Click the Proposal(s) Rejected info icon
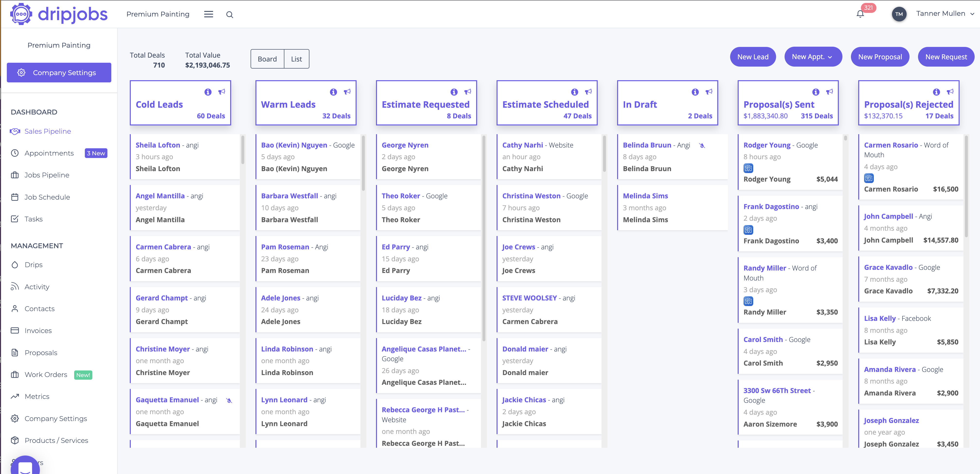The height and width of the screenshot is (474, 980). pyautogui.click(x=936, y=92)
